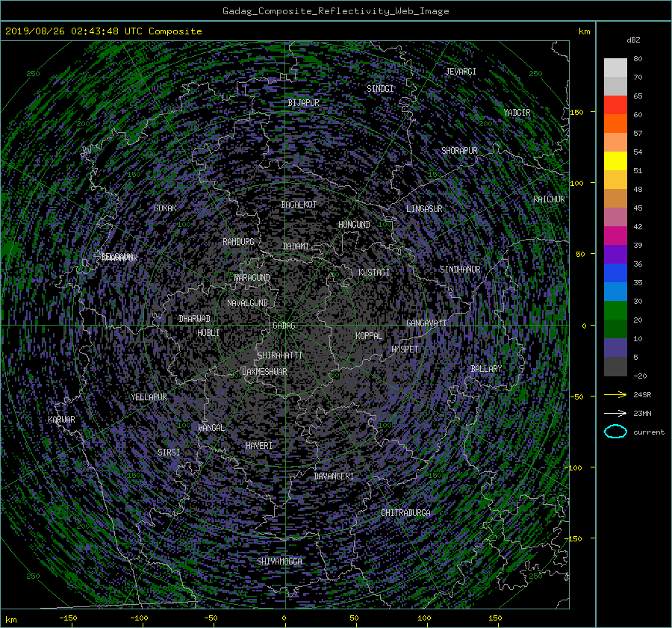The width and height of the screenshot is (672, 628).
Task: Click the BAGALKOT city label
Action: point(299,205)
